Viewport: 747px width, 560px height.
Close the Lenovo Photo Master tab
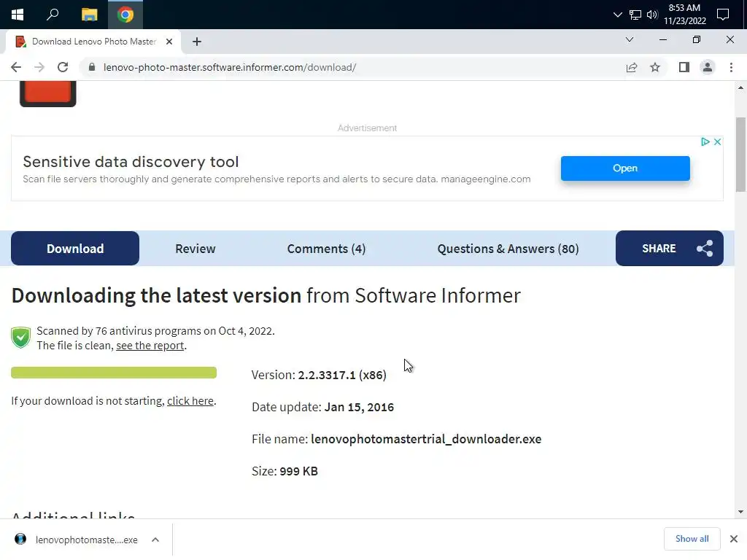(169, 42)
